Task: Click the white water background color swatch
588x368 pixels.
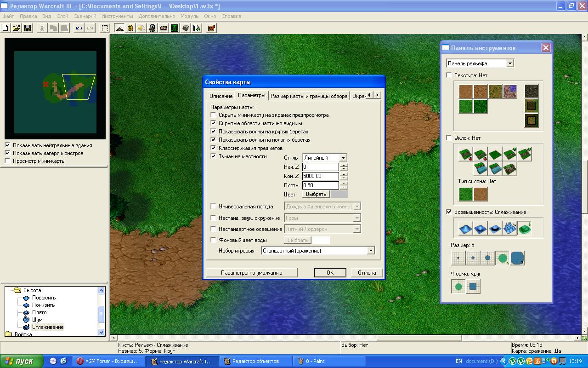Action: point(321,240)
